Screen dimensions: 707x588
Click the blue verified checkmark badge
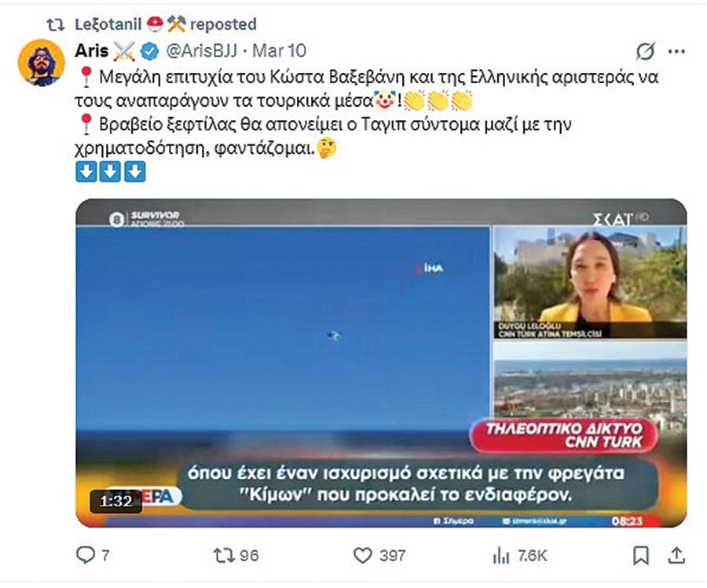pos(149,52)
